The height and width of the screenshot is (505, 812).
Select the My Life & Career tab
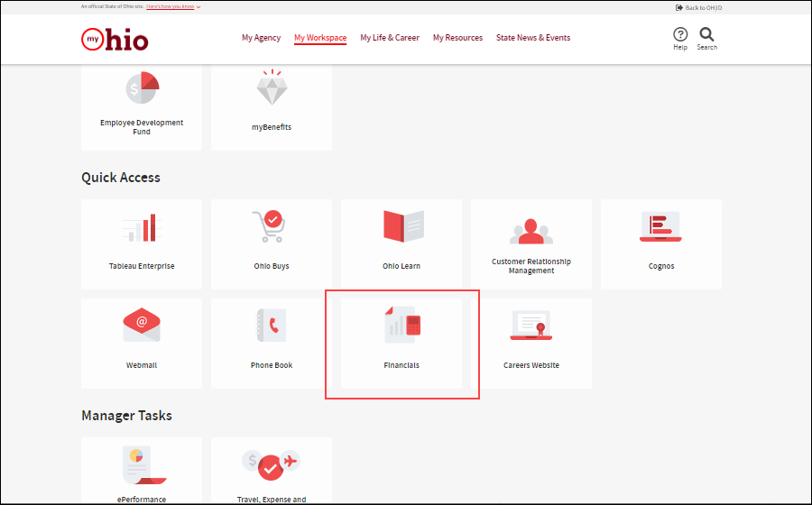point(390,38)
